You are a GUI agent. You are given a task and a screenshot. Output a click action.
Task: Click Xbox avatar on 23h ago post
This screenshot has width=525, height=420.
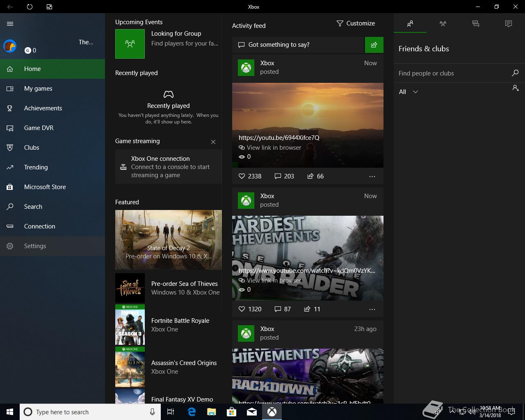[x=246, y=333]
